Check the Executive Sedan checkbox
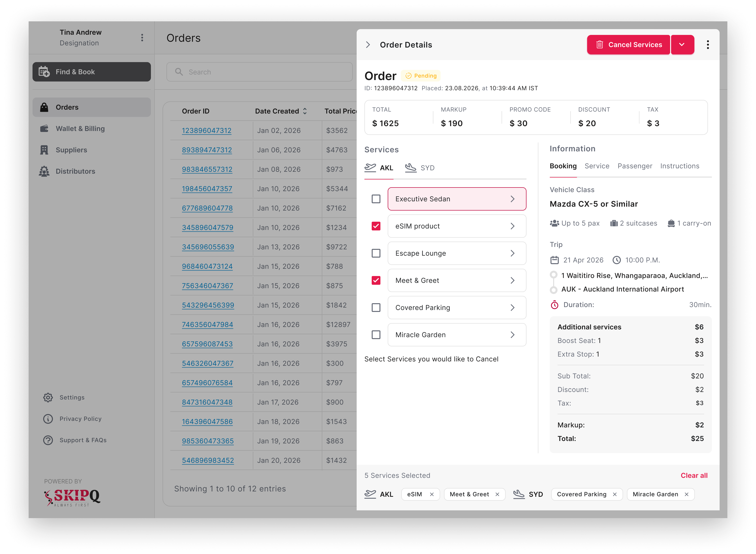756x554 pixels. (x=376, y=199)
